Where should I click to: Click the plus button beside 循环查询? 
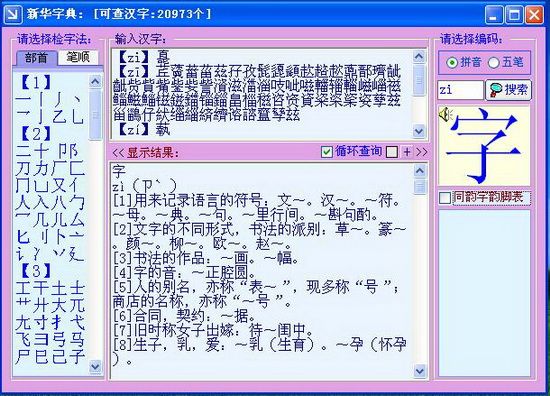click(x=407, y=152)
